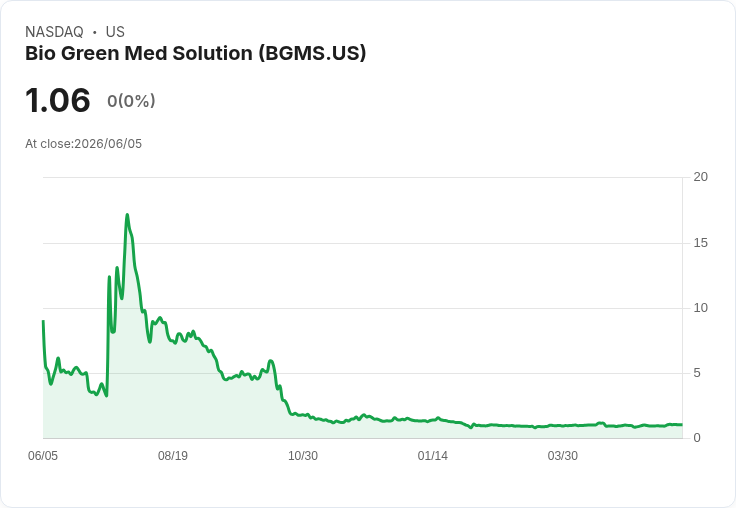Image resolution: width=736 pixels, height=508 pixels.
Task: Click the small price peak just before 10/30
Action: tap(271, 361)
